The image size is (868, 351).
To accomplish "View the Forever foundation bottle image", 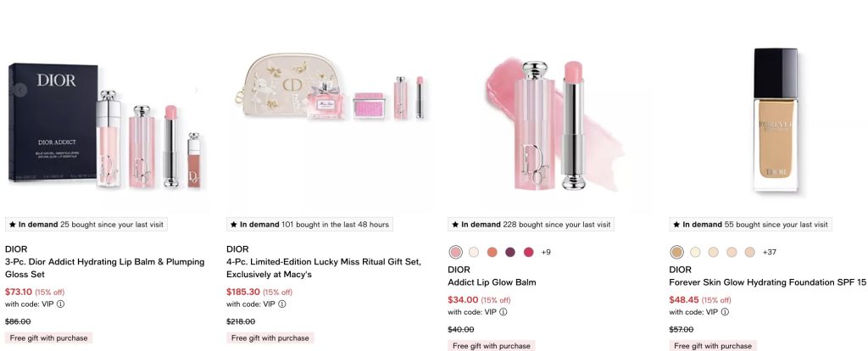I will click(775, 120).
